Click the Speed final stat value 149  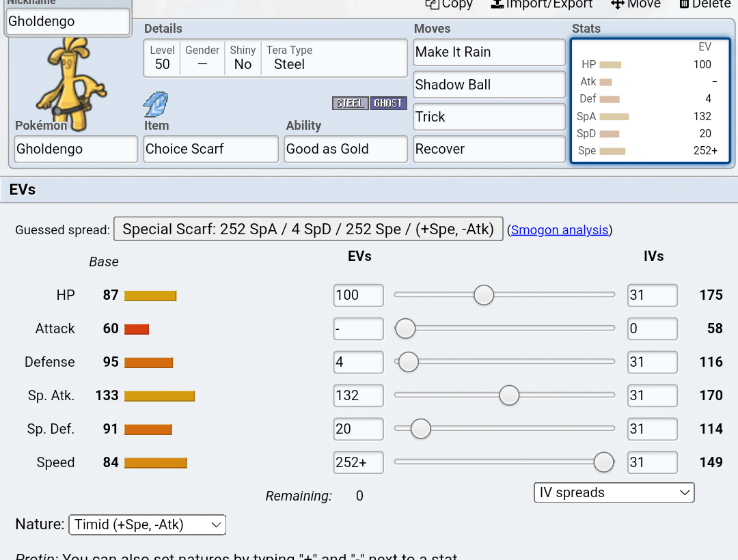click(711, 462)
